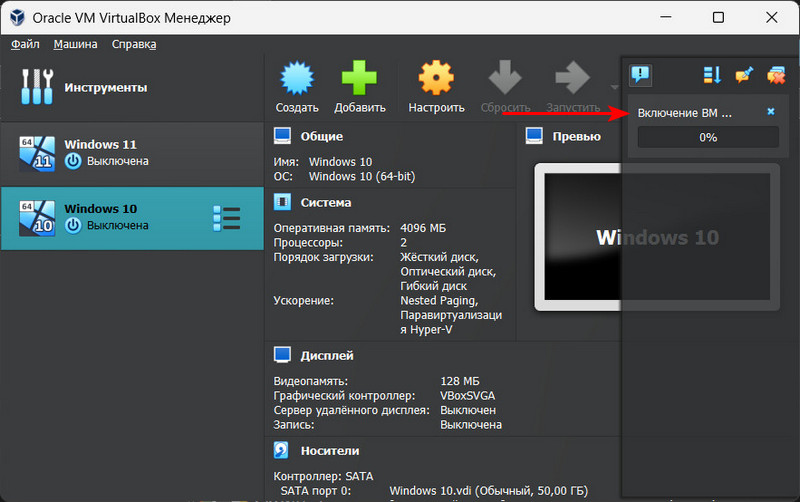This screenshot has height=502, width=800.
Task: Click the Превью section header
Action: point(577,137)
